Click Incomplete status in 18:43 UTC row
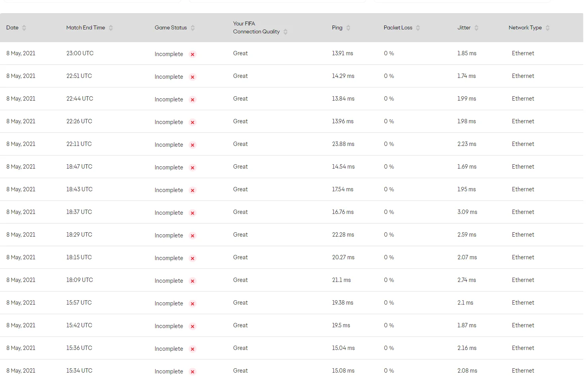The image size is (588, 381). coord(169,190)
